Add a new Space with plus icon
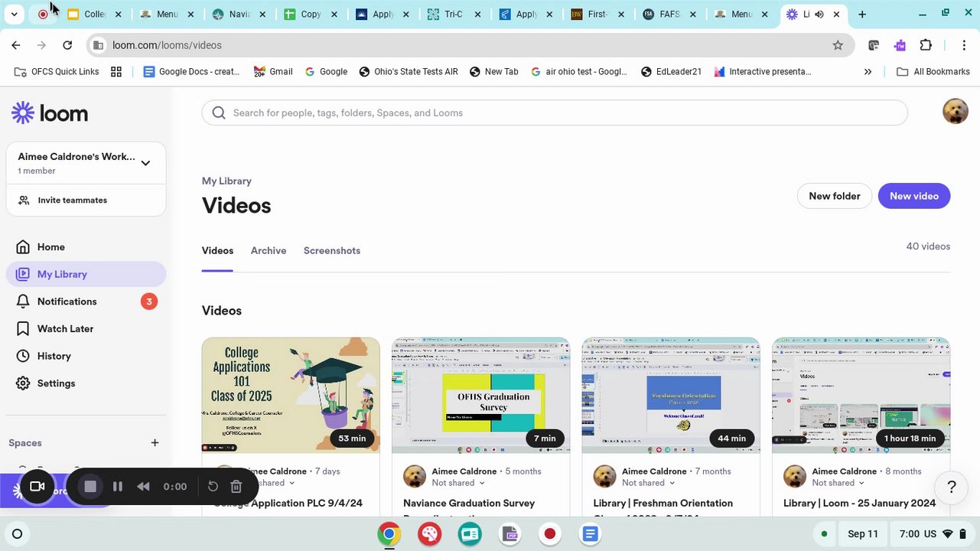The image size is (980, 551). click(155, 442)
